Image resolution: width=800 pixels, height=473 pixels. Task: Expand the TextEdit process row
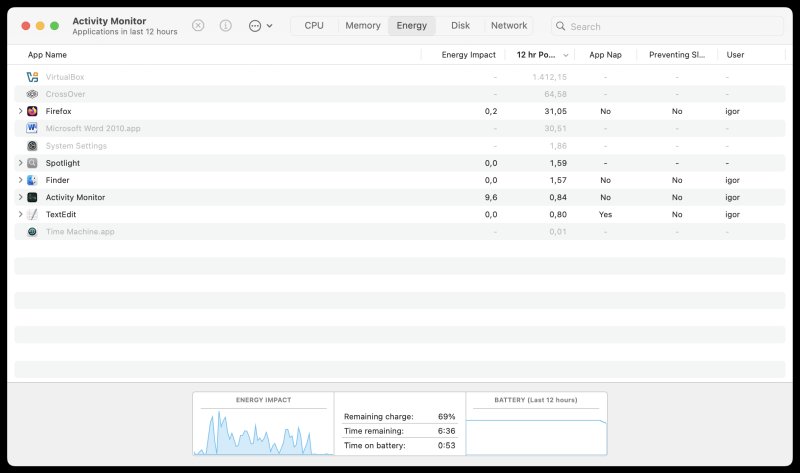(x=20, y=214)
